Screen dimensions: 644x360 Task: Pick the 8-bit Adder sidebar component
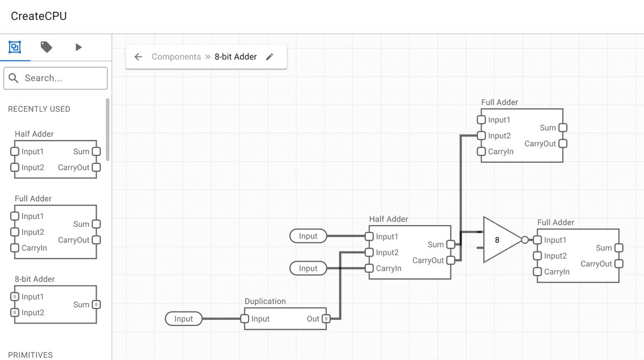55,304
